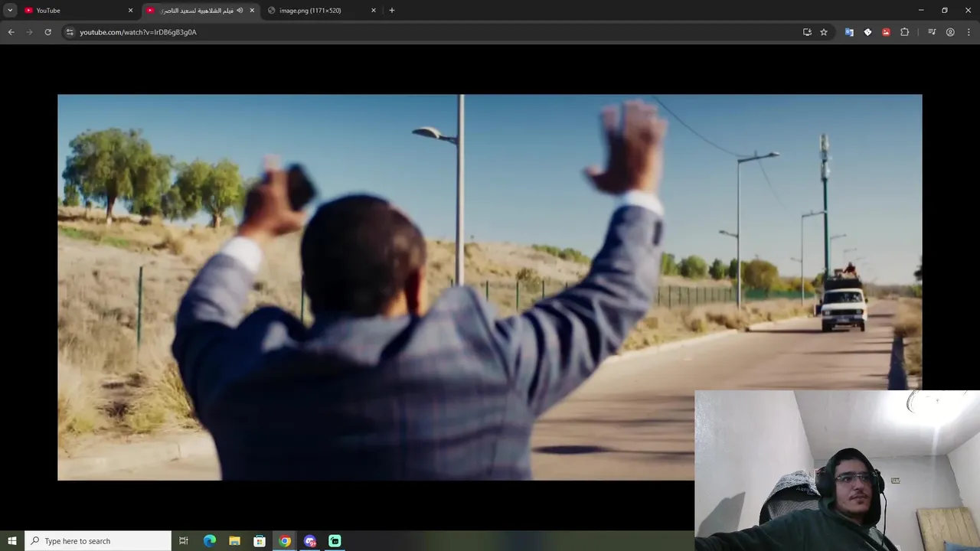The height and width of the screenshot is (551, 980).
Task: Install app icon in address bar
Action: (807, 32)
